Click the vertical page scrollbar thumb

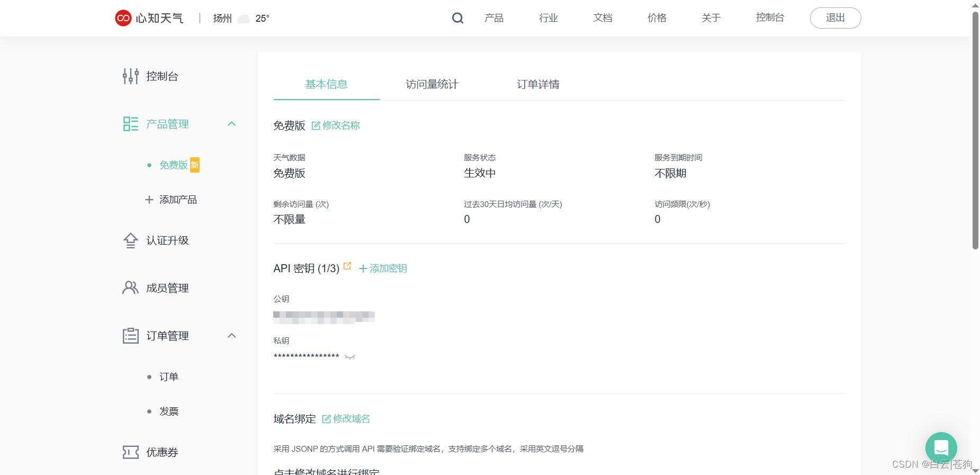tap(975, 130)
